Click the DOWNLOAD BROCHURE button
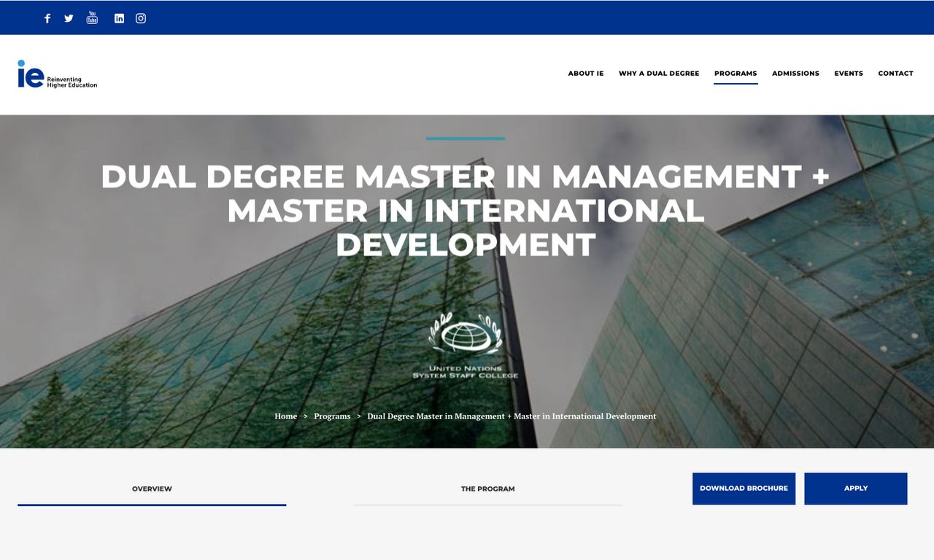Screen dimensions: 934x560 [x=744, y=488]
